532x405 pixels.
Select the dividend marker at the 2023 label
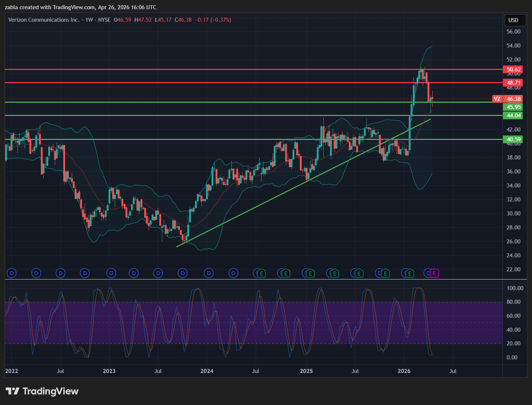click(111, 273)
